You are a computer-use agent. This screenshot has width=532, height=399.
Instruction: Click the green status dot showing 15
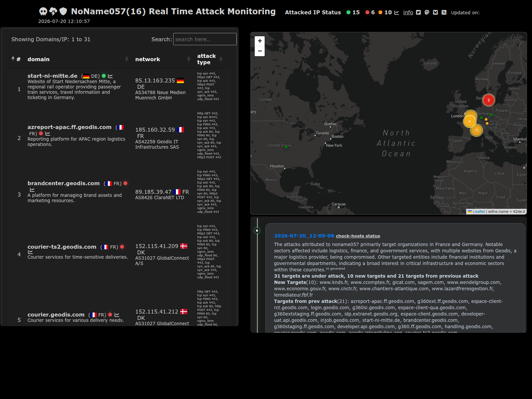click(x=348, y=12)
